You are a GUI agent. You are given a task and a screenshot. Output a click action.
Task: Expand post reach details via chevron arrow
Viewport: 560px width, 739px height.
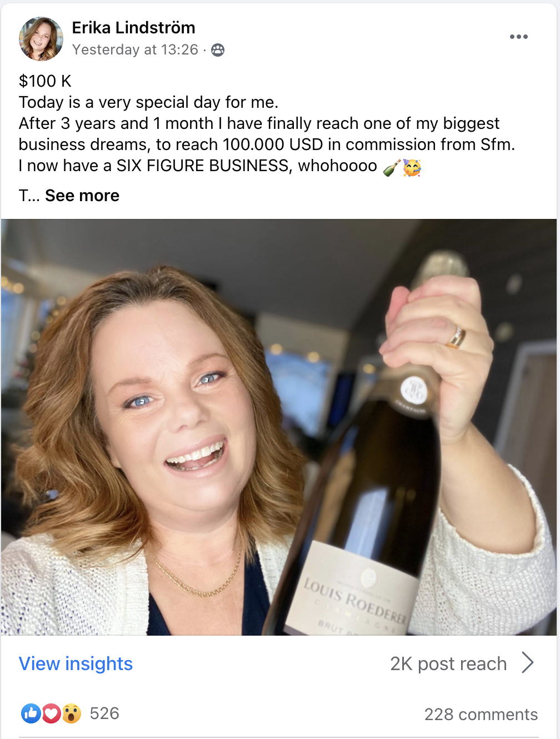[528, 663]
